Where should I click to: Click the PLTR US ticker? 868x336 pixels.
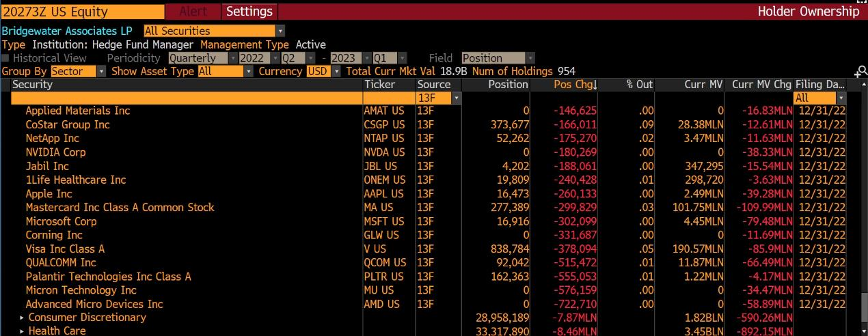(x=383, y=277)
